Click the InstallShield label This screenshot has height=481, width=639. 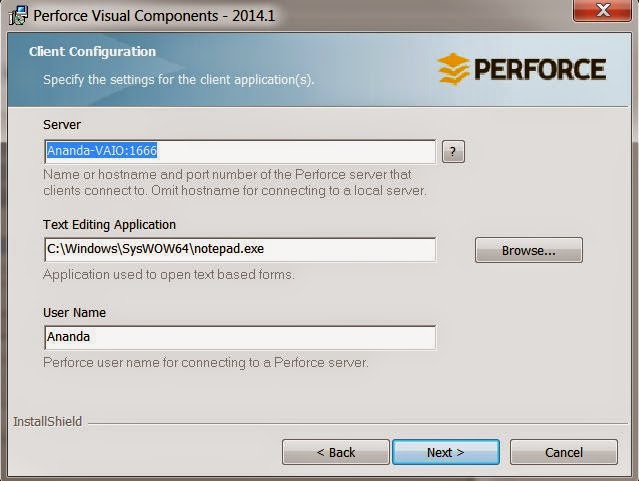click(47, 422)
